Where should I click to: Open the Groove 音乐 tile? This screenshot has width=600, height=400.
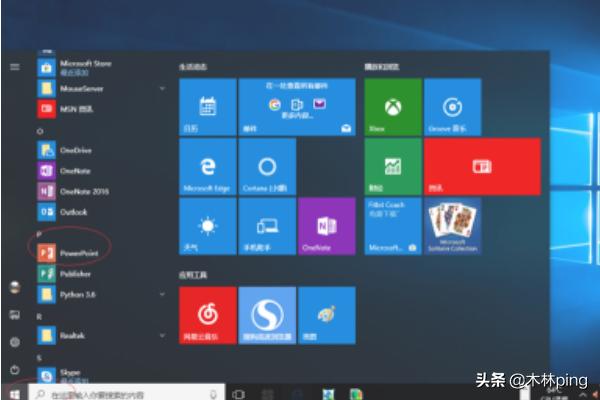453,107
